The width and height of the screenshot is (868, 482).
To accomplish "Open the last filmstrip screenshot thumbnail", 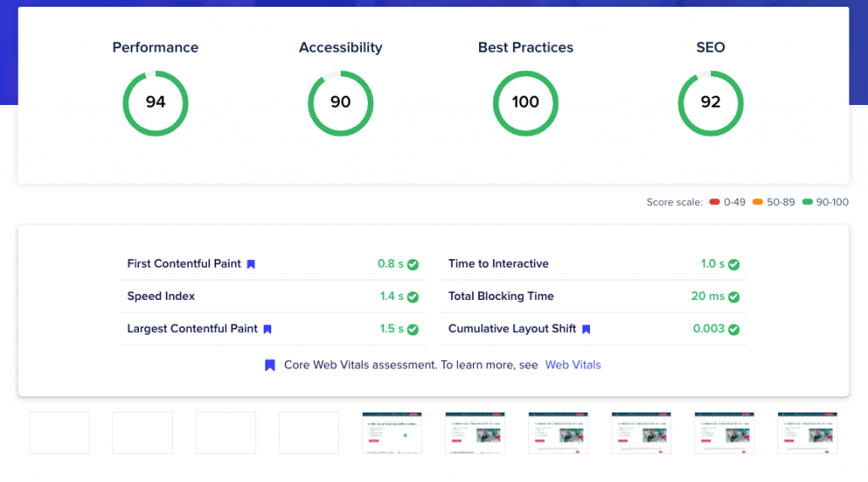I will [x=807, y=433].
